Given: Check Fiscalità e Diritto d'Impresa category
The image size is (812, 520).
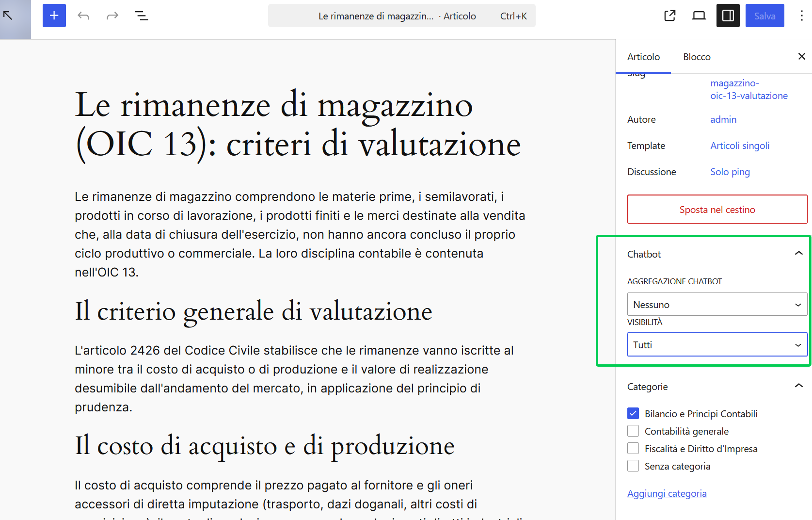Looking at the screenshot, I should point(633,448).
